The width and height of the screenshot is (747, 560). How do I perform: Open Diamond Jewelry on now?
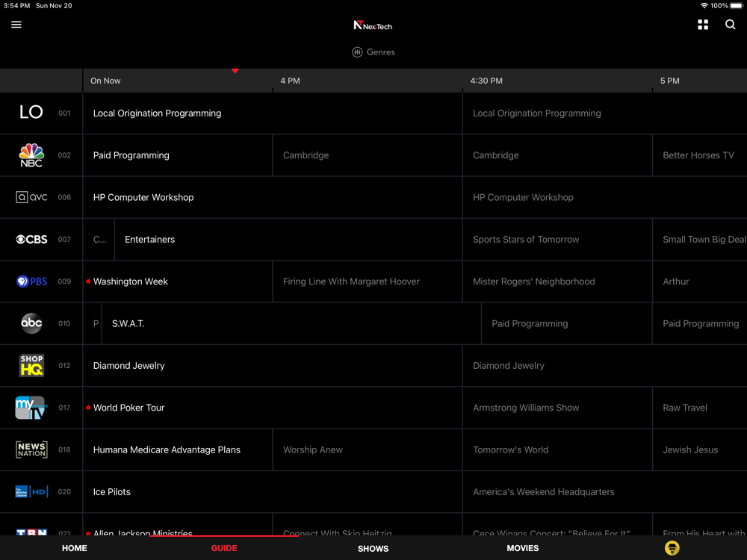click(x=273, y=366)
